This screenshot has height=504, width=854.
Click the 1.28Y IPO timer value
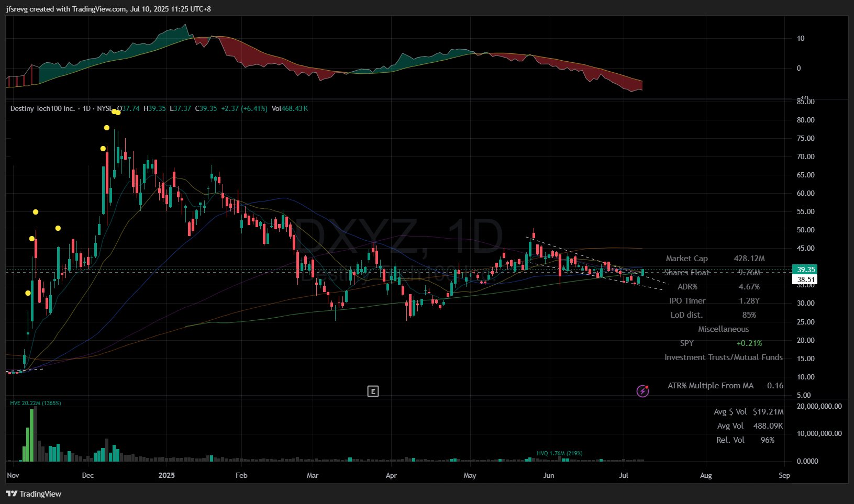click(749, 301)
